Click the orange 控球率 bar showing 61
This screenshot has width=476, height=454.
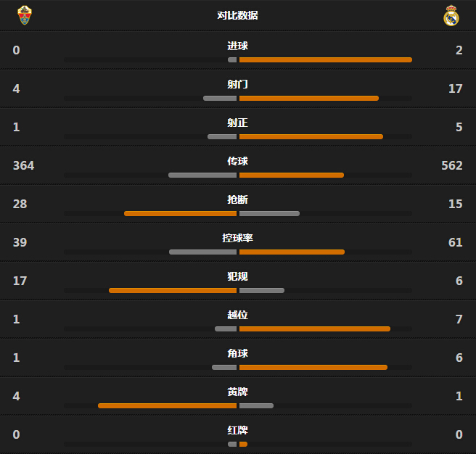292,252
